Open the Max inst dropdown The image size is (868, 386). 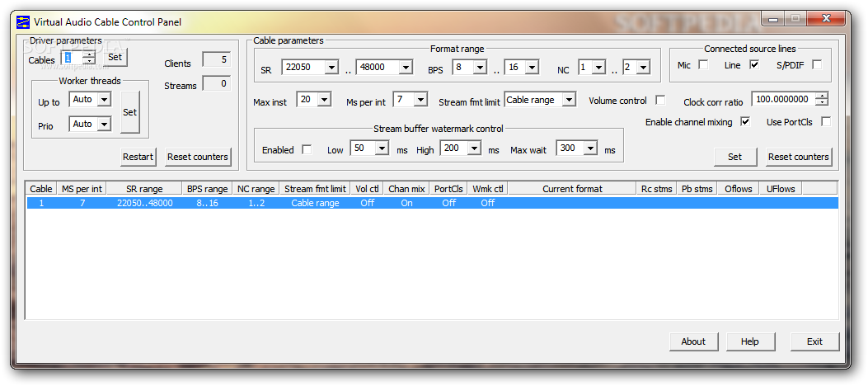click(324, 100)
